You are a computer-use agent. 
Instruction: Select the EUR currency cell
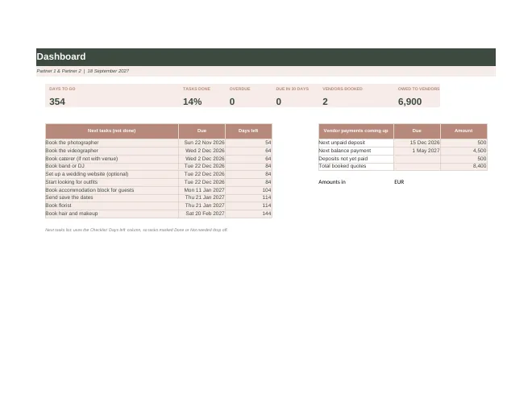[x=399, y=182]
